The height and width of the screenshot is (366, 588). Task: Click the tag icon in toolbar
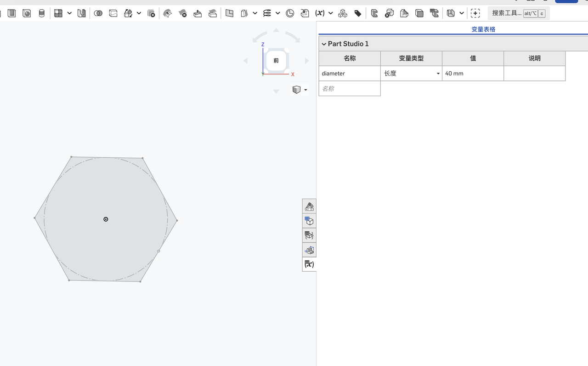[358, 13]
